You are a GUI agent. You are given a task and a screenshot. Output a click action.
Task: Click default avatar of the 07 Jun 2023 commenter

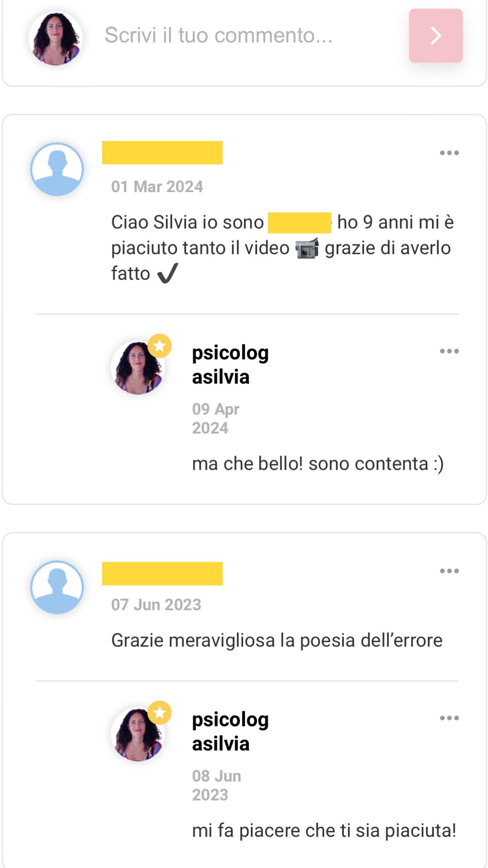click(x=57, y=587)
